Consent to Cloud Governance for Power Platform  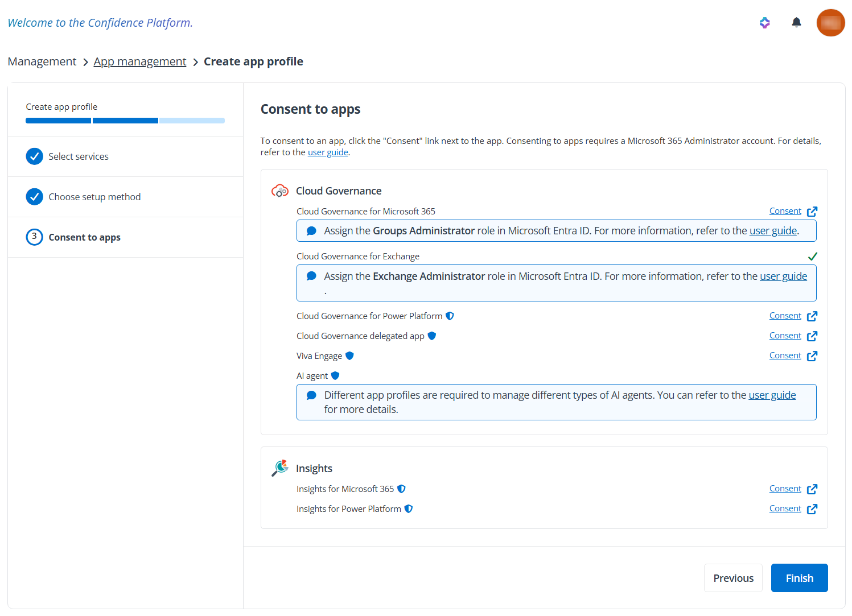pos(785,316)
